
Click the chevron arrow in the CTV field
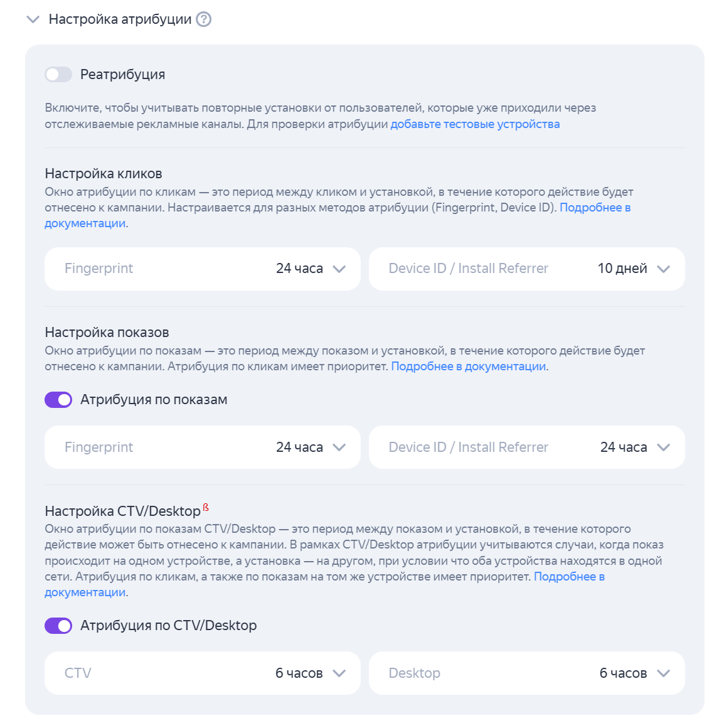[339, 673]
